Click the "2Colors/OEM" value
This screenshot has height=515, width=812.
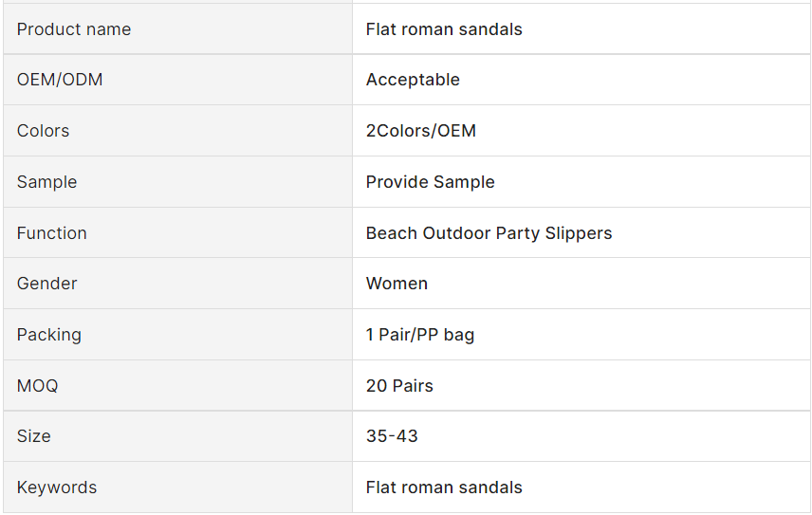(x=421, y=131)
